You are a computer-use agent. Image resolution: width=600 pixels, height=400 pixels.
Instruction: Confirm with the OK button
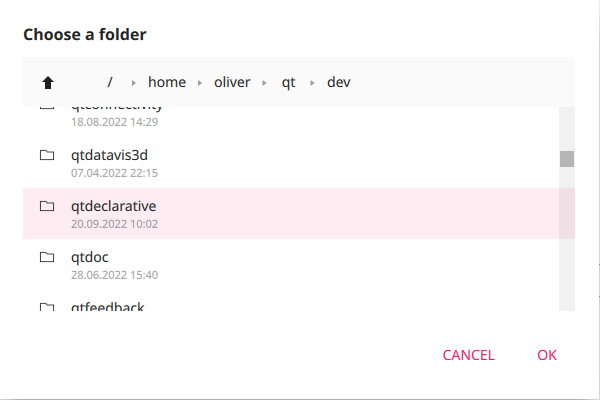pos(547,355)
